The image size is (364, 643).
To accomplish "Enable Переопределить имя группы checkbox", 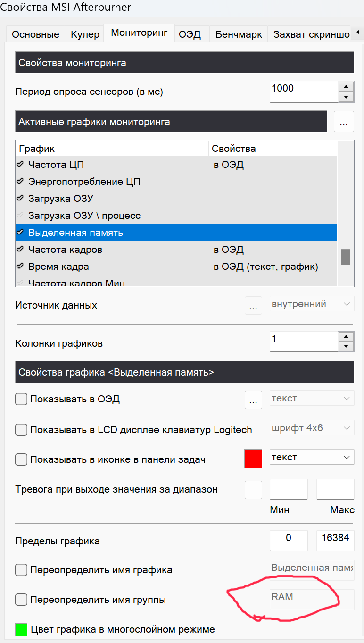I will [21, 600].
